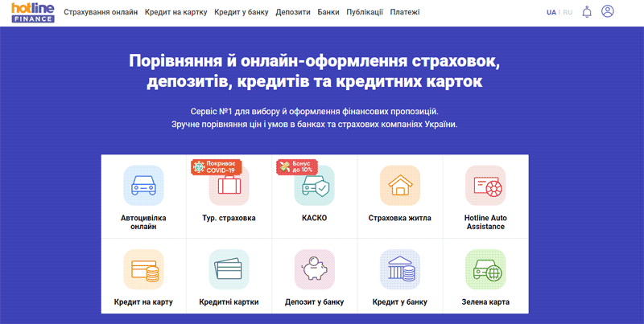Open the Кредит на карту icon
Screen dimensions: 644x324
click(x=143, y=269)
